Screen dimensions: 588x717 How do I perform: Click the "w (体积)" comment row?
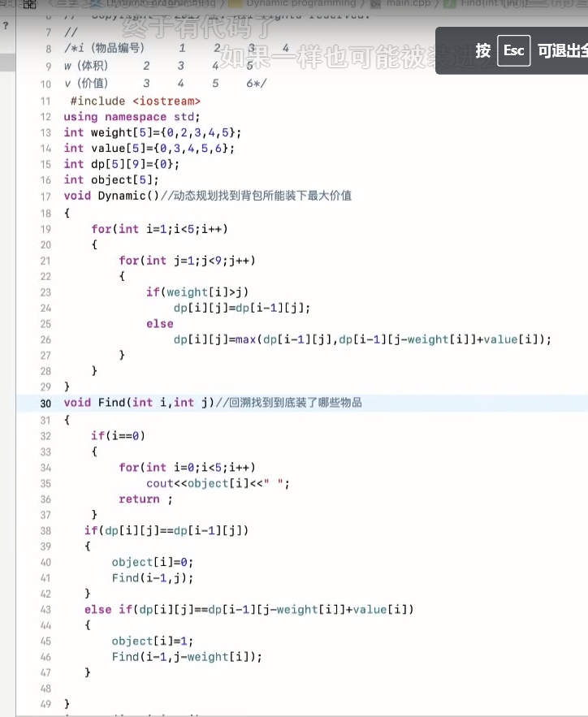(x=158, y=66)
